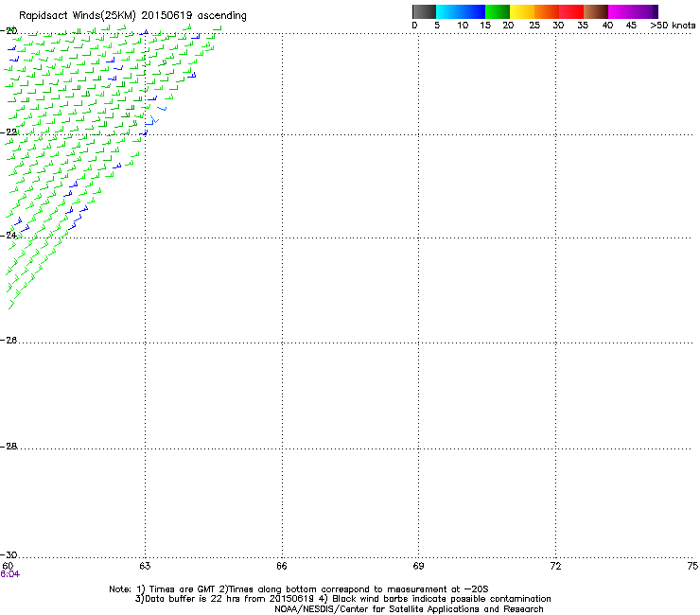Click the gray 0-5 knots color band

click(424, 11)
